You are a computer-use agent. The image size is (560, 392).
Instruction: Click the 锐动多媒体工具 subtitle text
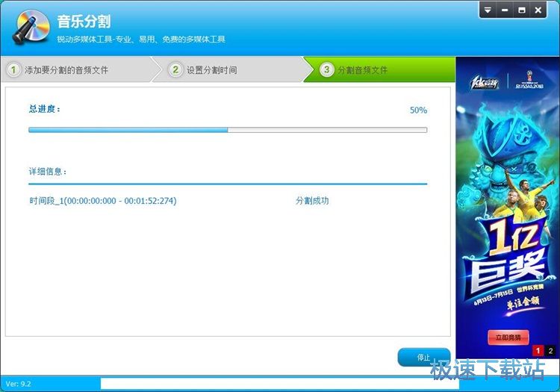pyautogui.click(x=141, y=40)
